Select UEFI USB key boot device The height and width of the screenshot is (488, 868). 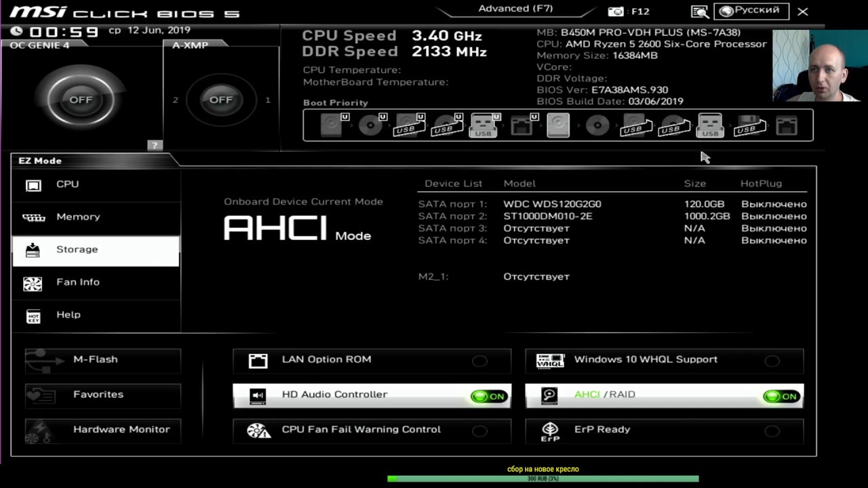(484, 125)
